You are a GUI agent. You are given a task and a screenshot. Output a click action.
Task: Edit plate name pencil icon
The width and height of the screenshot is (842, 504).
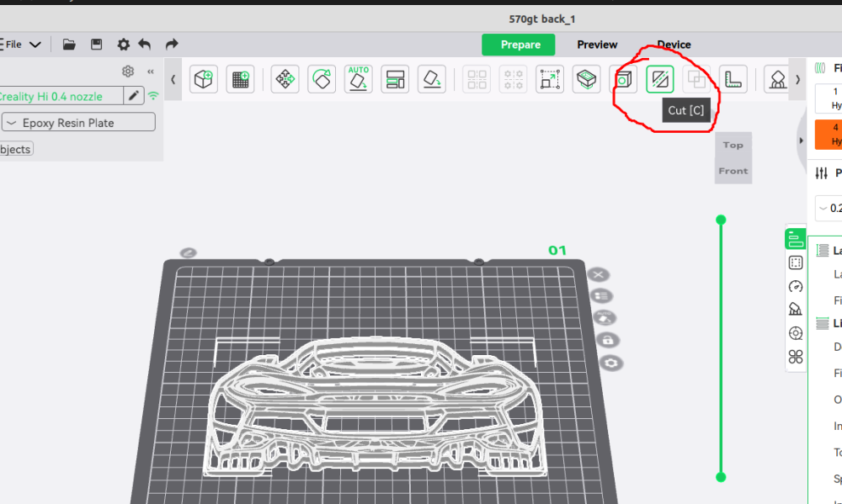188,252
